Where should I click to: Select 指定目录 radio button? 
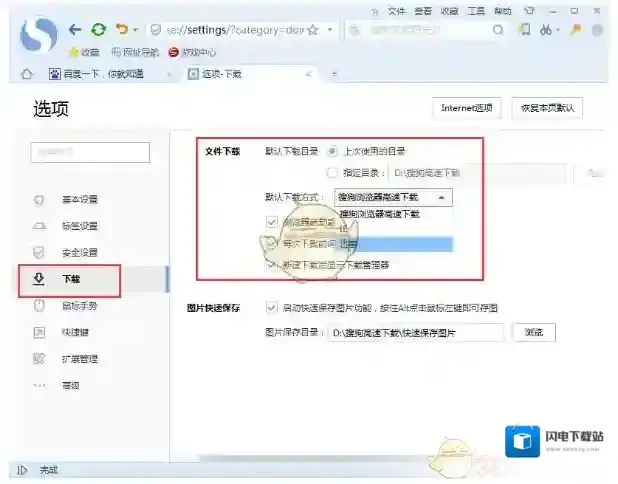[332, 173]
